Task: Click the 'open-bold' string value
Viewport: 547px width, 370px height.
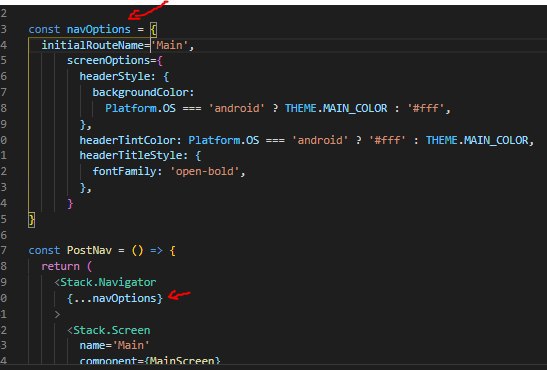Action: click(204, 172)
